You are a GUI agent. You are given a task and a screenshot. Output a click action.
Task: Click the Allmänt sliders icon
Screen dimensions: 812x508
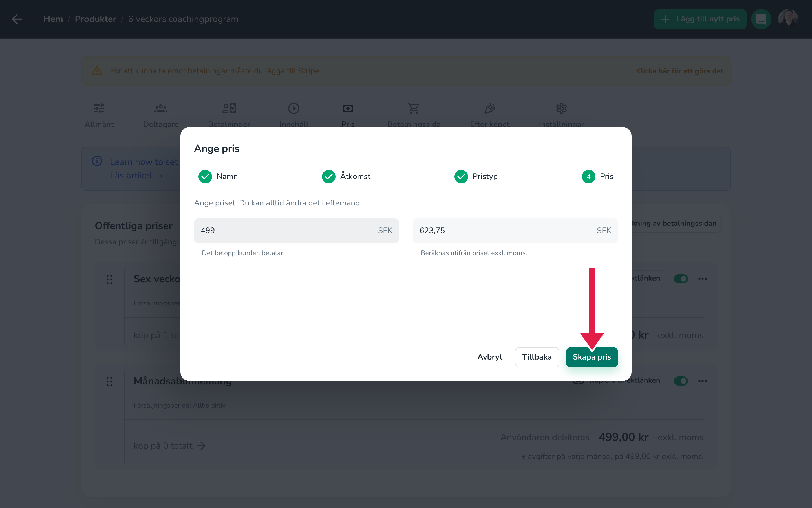(x=99, y=108)
